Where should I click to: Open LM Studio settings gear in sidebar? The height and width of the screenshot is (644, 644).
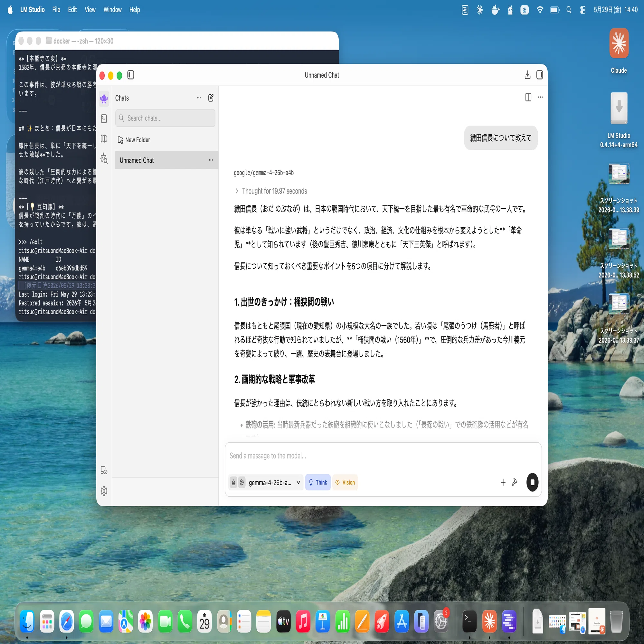[x=104, y=491]
